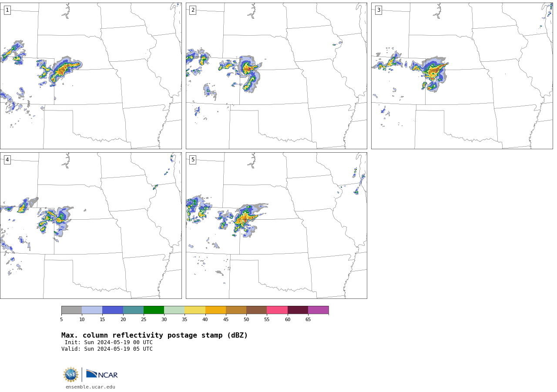The height and width of the screenshot is (392, 557).
Task: Select the maroon 60-65 dBZ swatch
Action: (x=298, y=310)
